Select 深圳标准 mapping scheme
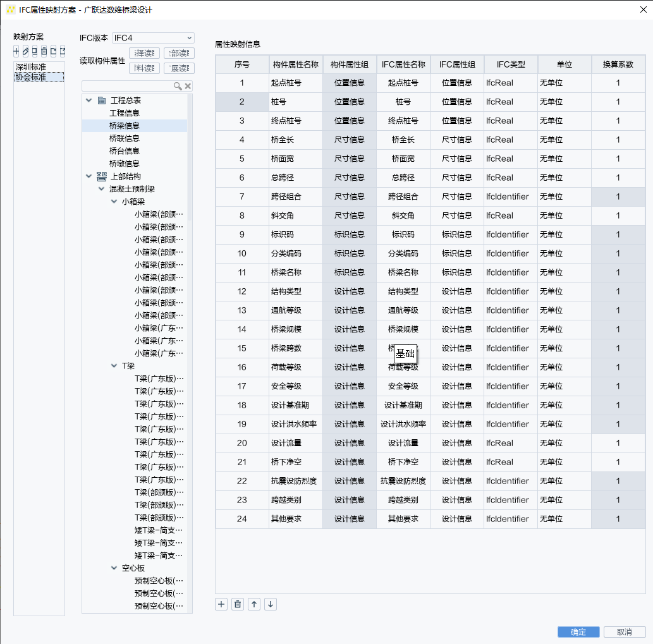Image resolution: width=653 pixels, height=644 pixels. pyautogui.click(x=31, y=67)
